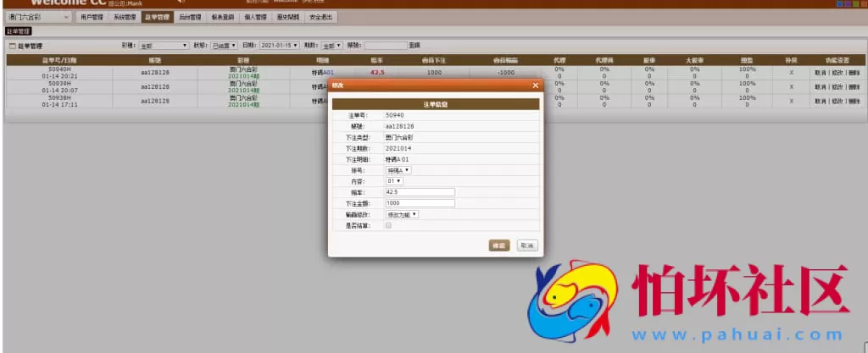Open the 后台管理 menu tab
The image size is (868, 353).
(190, 17)
